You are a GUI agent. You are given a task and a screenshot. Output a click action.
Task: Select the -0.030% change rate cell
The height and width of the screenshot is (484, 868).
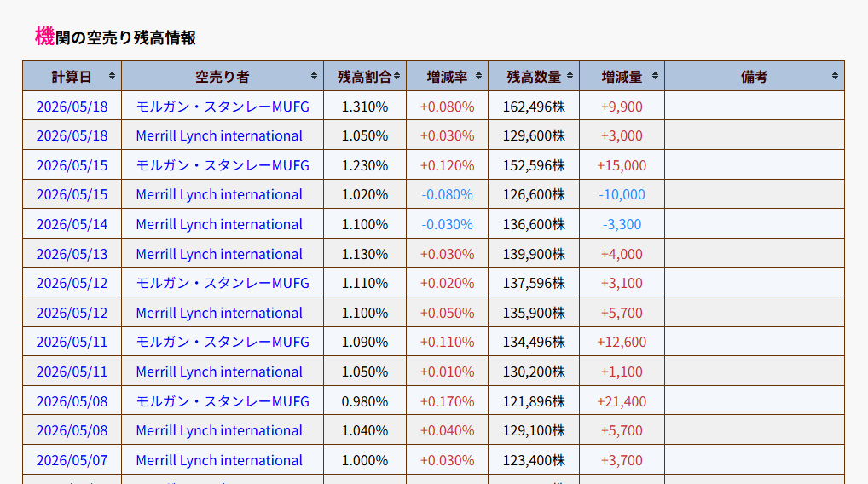pyautogui.click(x=448, y=224)
